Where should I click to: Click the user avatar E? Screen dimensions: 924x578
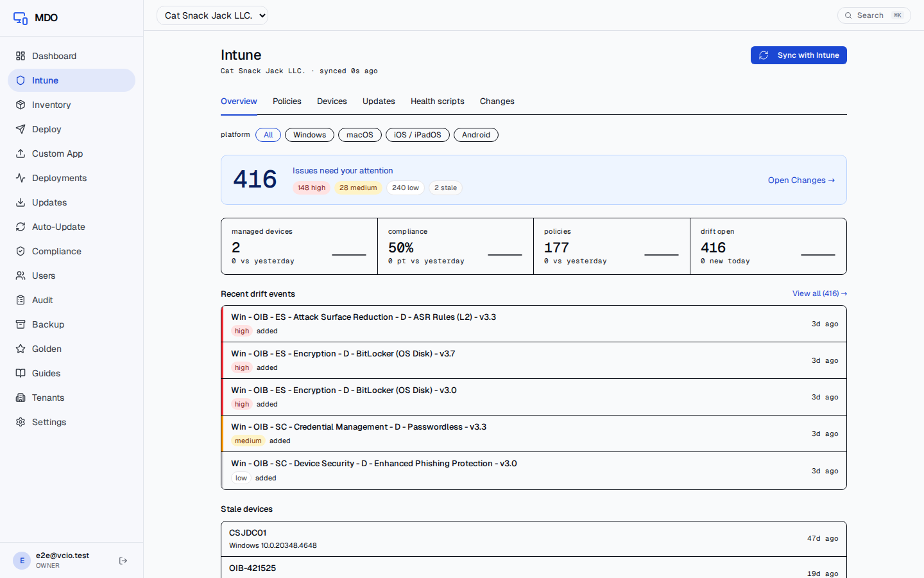point(22,561)
